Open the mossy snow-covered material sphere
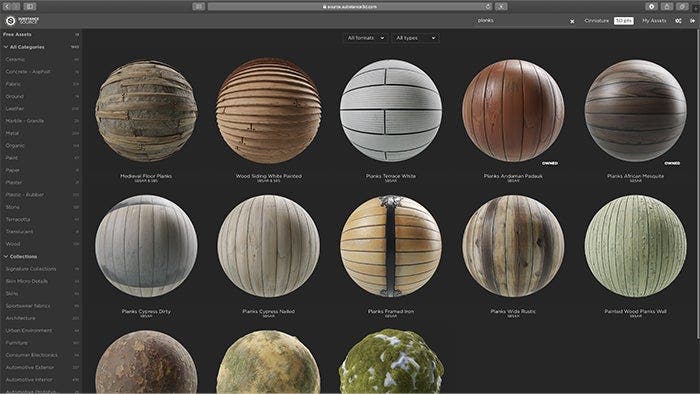This screenshot has height=394, width=700. point(391,362)
